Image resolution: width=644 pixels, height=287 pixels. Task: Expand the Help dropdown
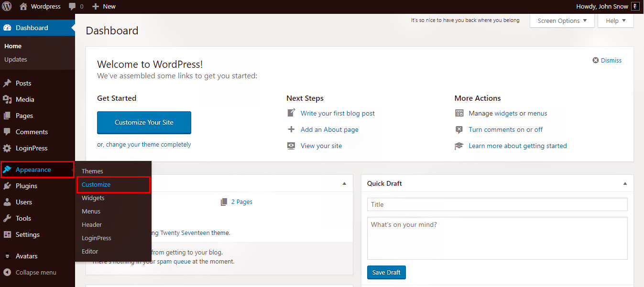click(x=616, y=21)
